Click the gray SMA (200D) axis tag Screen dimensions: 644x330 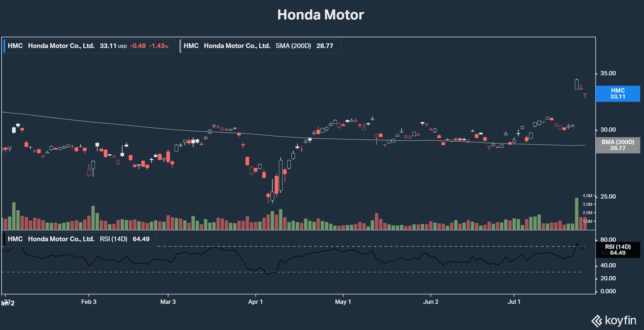pos(618,145)
